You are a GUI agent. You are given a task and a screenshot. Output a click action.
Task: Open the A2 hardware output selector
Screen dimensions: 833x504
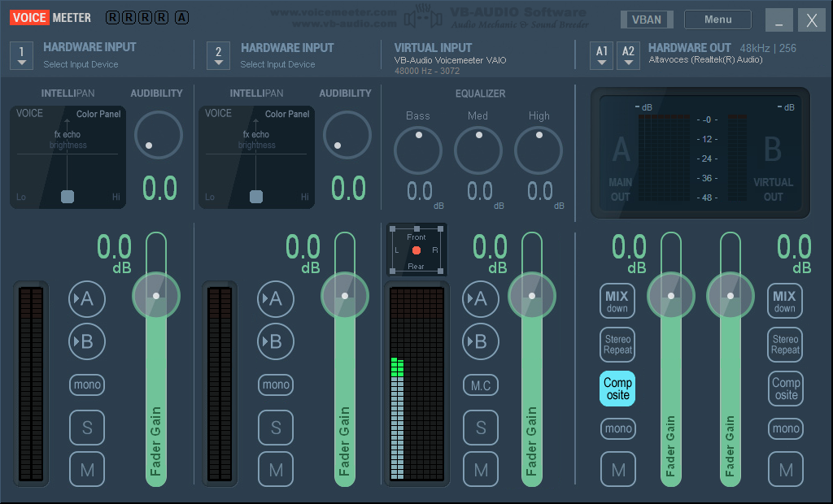[x=628, y=56]
